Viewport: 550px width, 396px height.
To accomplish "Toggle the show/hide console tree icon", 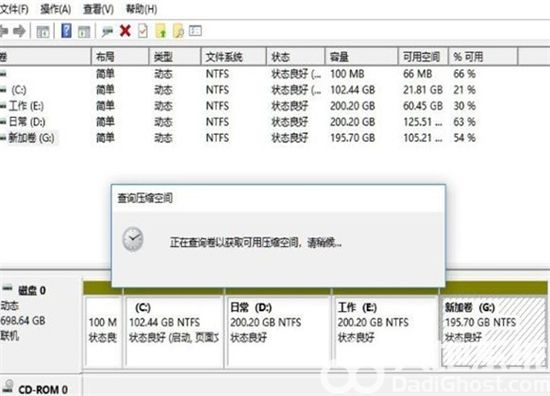I will pyautogui.click(x=43, y=32).
